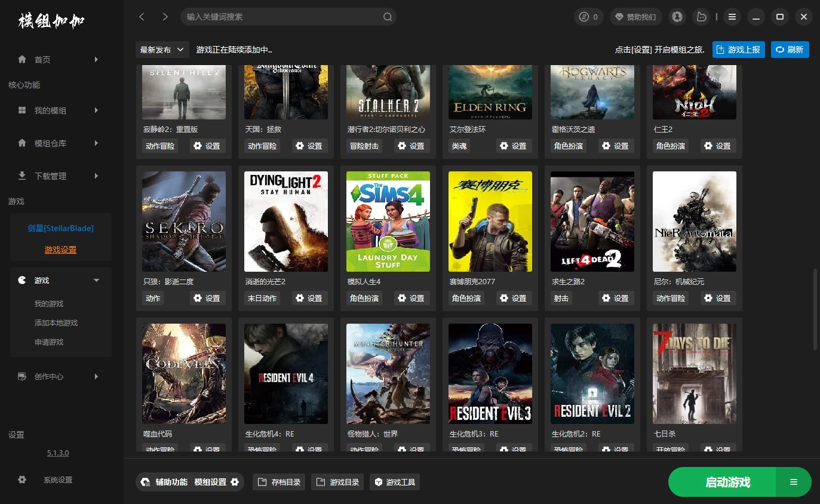This screenshot has width=820, height=504.
Task: Open the user account avatar icon
Action: tap(677, 17)
